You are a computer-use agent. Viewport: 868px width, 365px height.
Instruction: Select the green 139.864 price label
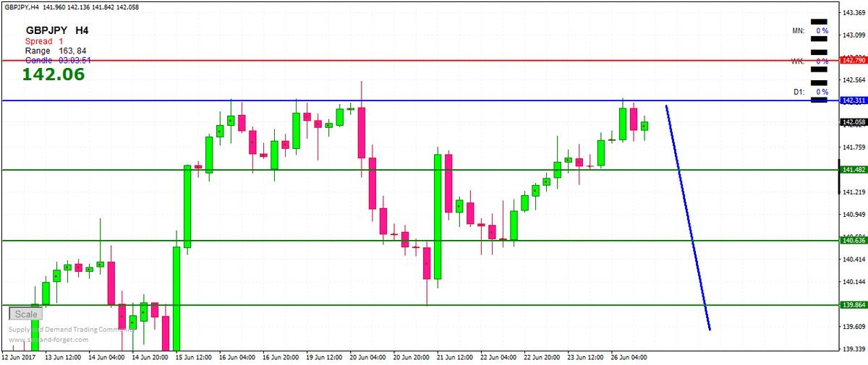pyautogui.click(x=853, y=305)
